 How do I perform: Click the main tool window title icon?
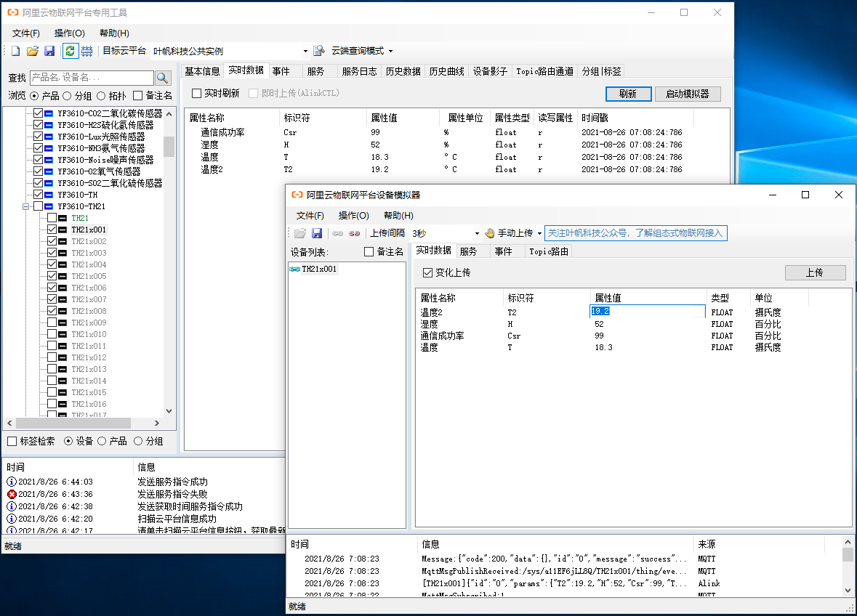coord(12,12)
